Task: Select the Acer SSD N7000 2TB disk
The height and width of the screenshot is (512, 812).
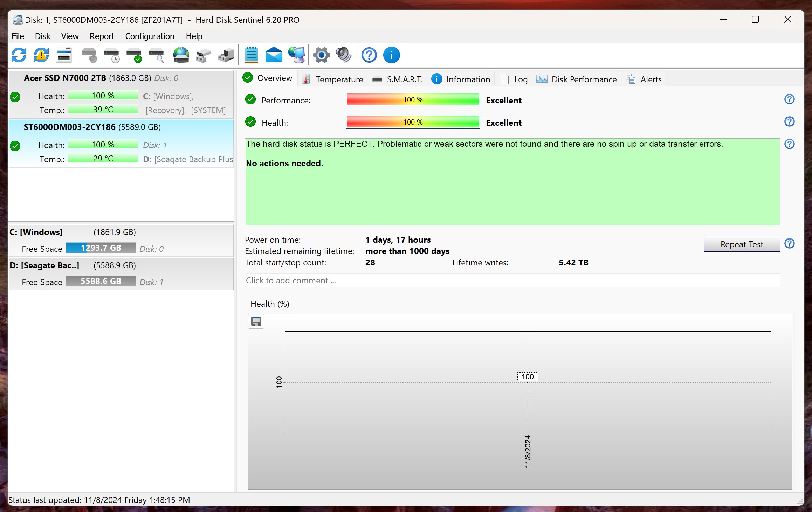Action: [x=121, y=94]
